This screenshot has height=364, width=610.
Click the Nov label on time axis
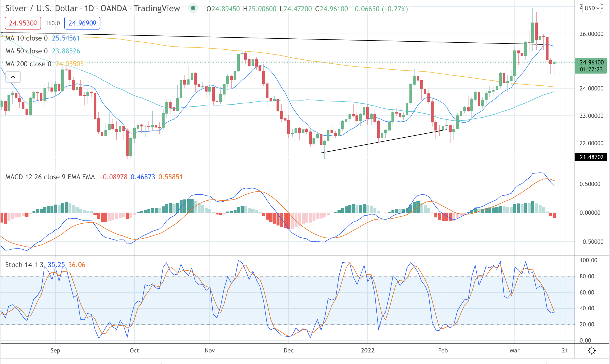210,350
